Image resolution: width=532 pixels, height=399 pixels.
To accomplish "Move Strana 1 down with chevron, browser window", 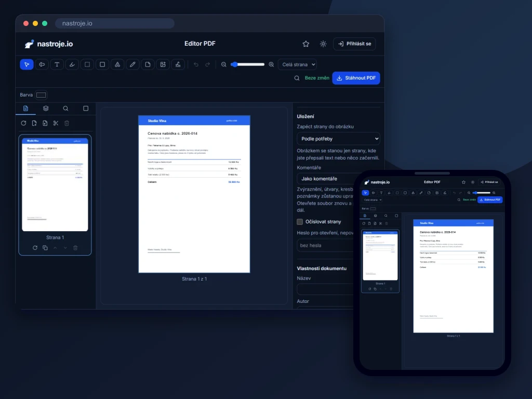I will tap(65, 248).
